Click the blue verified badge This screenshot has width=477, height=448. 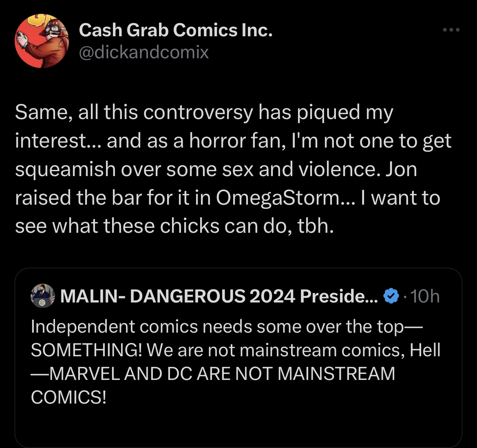(391, 296)
